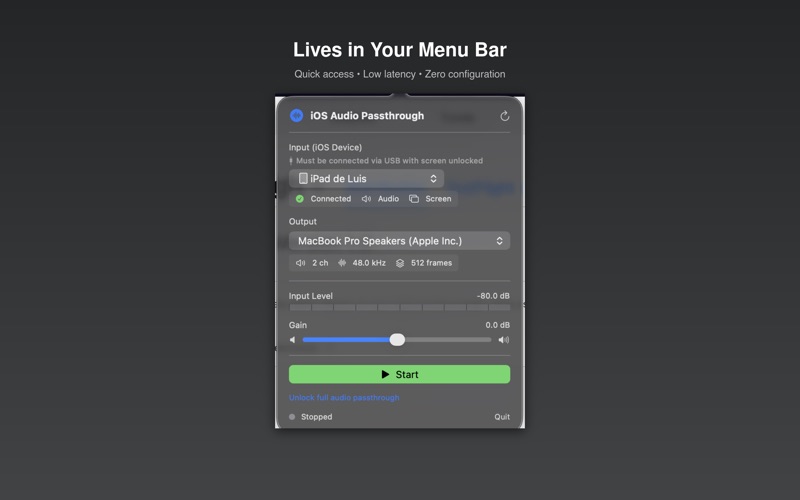
Task: Click the 0.0 dB gain value
Action: point(497,325)
